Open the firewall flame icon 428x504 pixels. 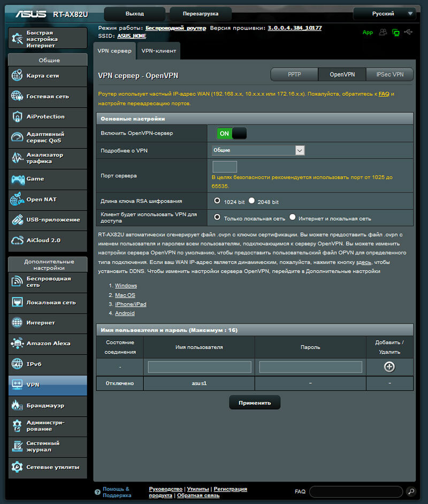[17, 405]
